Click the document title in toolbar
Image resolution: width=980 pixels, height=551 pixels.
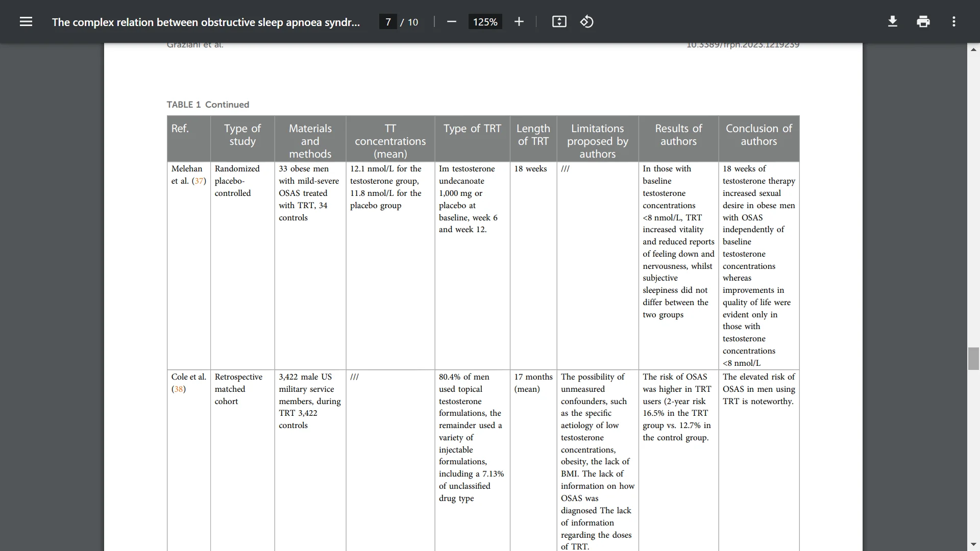206,22
